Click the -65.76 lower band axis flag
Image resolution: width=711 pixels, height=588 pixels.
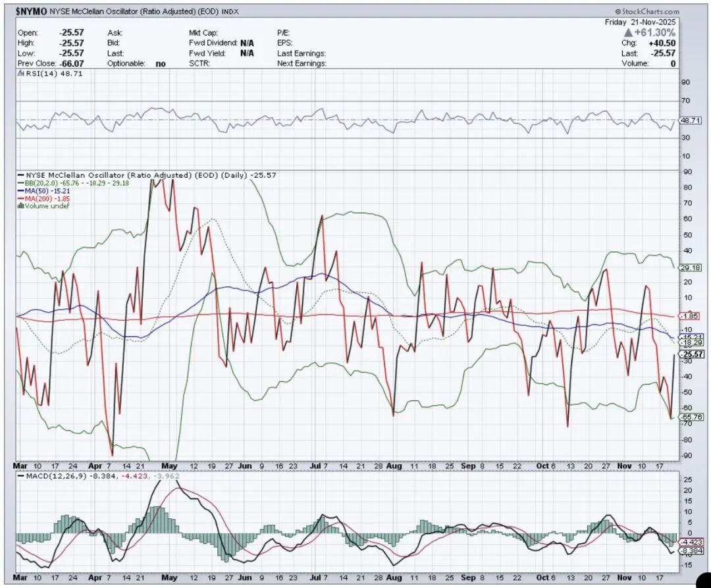click(691, 417)
